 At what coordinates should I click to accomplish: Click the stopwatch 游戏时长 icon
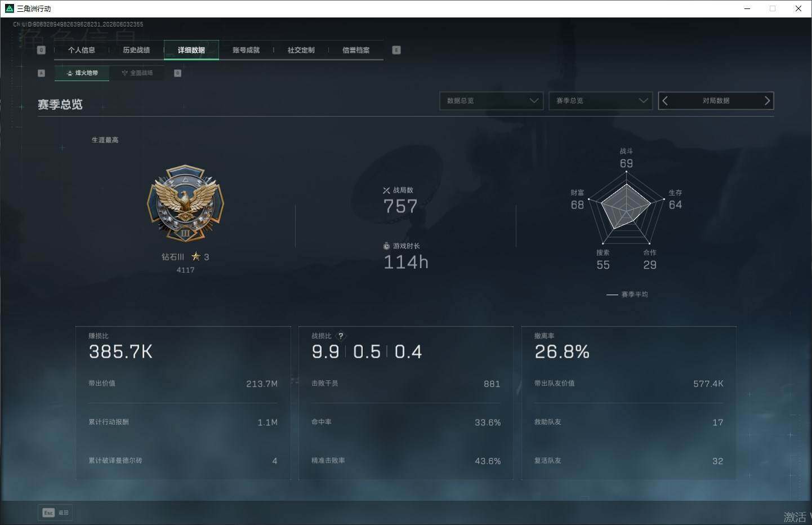click(386, 246)
